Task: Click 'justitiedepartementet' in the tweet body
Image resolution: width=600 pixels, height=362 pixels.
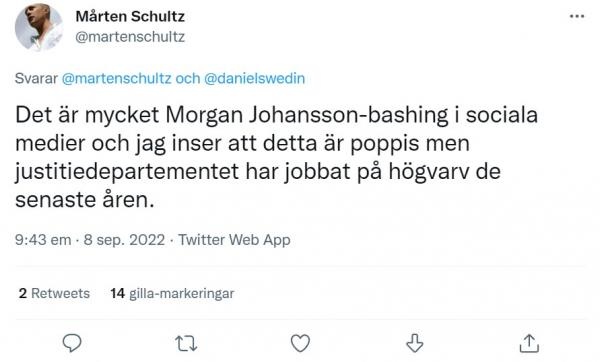Action: [127, 171]
